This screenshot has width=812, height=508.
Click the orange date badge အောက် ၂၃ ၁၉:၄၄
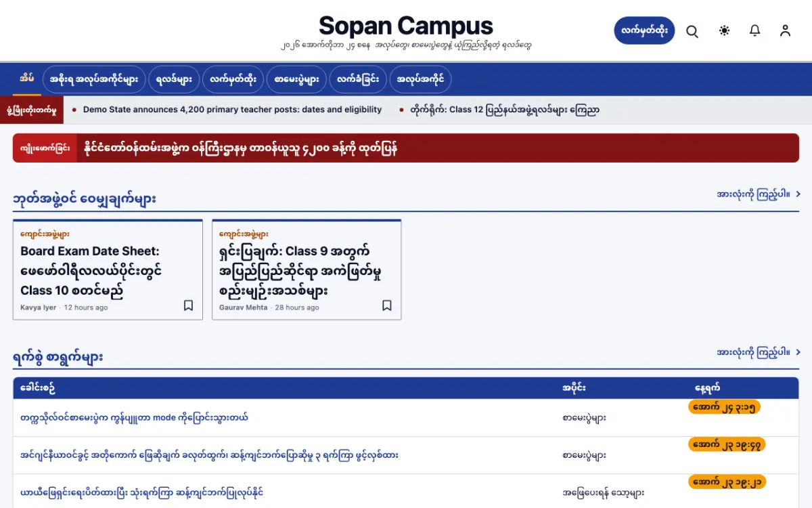pos(727,444)
